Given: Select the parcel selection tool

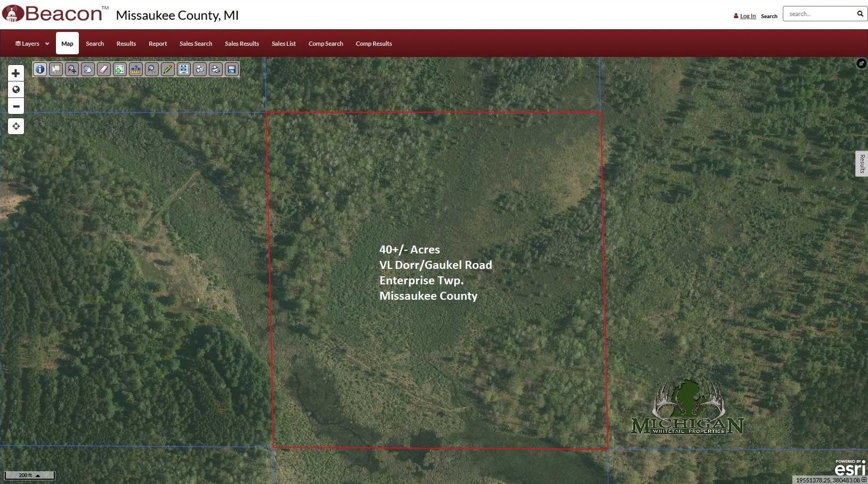Looking at the screenshot, I should (x=55, y=69).
